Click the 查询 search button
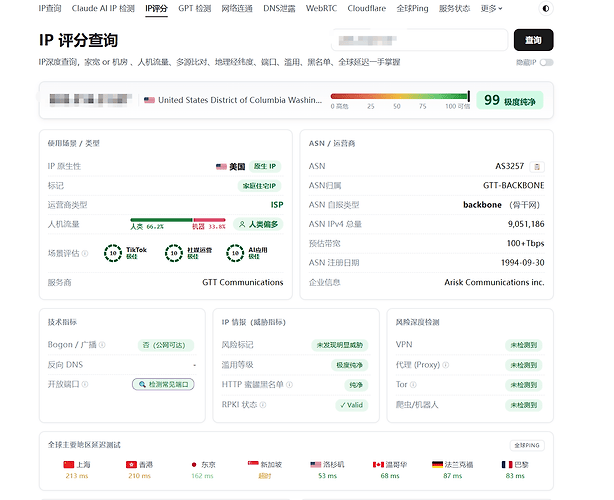This screenshot has height=500, width=614. point(533,40)
